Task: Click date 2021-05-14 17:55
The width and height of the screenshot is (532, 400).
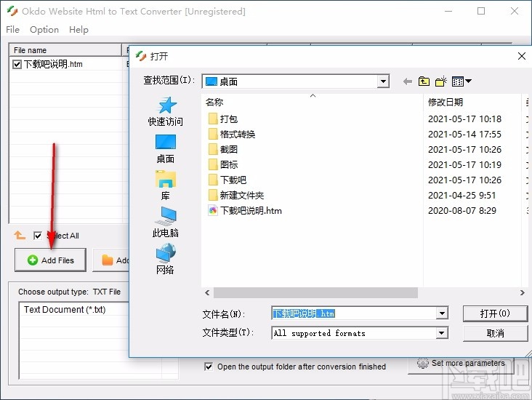Action: click(464, 134)
